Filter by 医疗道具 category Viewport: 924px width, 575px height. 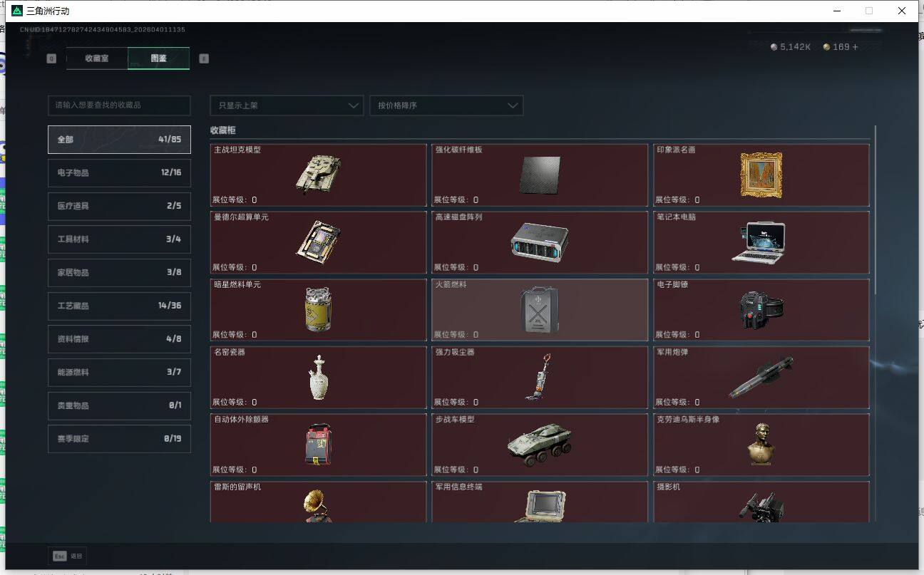click(119, 206)
